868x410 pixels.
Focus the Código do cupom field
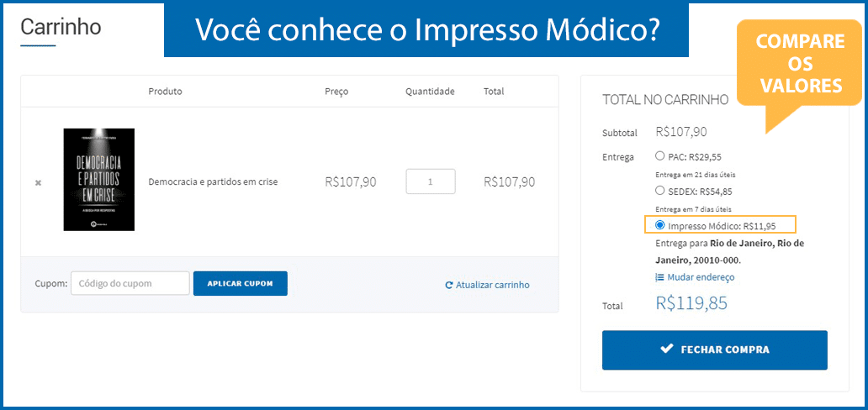pos(130,283)
